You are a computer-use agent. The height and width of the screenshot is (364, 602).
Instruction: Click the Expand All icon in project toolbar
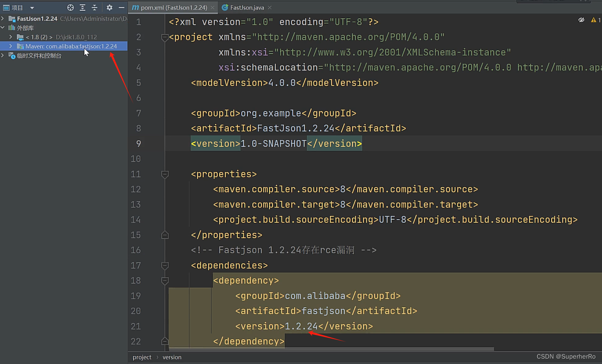tap(82, 7)
